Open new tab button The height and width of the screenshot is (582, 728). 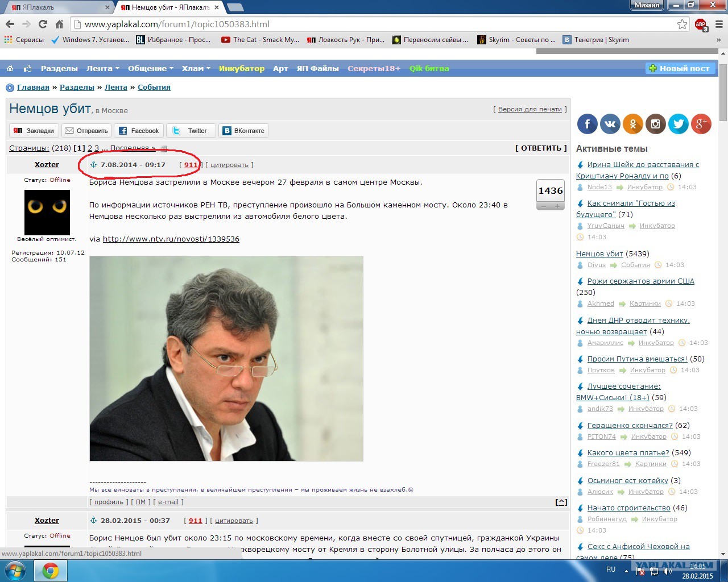235,7
